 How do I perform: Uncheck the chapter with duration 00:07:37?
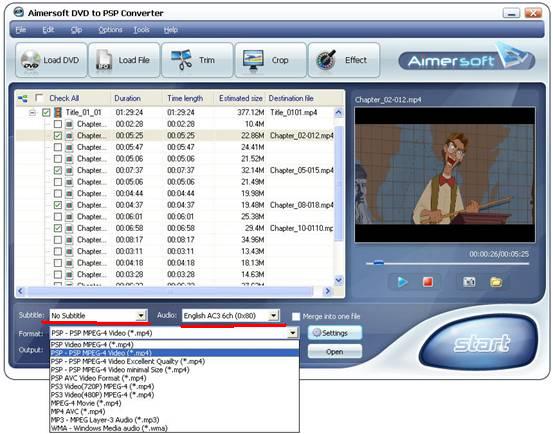click(58, 171)
